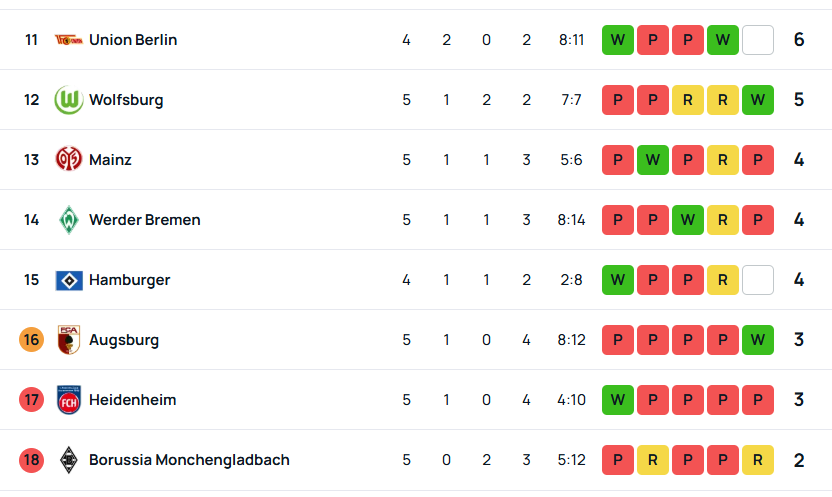Viewport: 832px width, 497px height.
Task: Click Union Berlin's empty upcoming match box
Action: tap(758, 40)
